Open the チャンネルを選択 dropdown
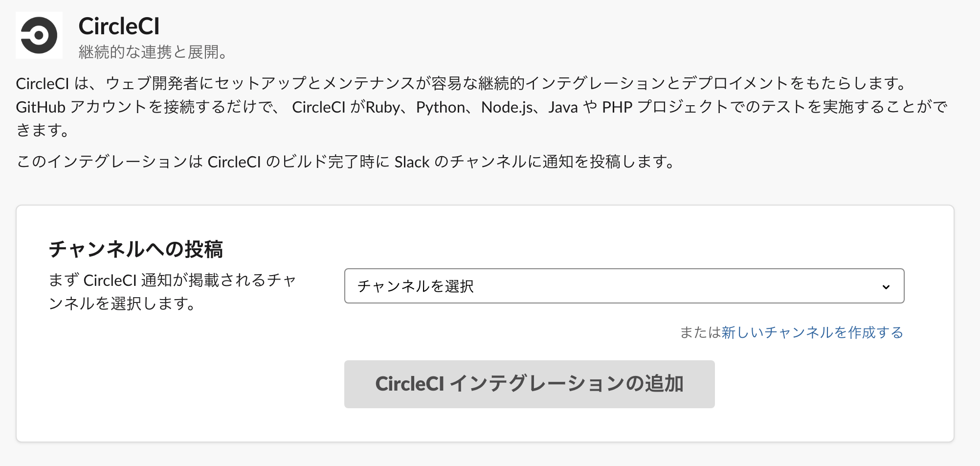The image size is (980, 466). point(624,286)
